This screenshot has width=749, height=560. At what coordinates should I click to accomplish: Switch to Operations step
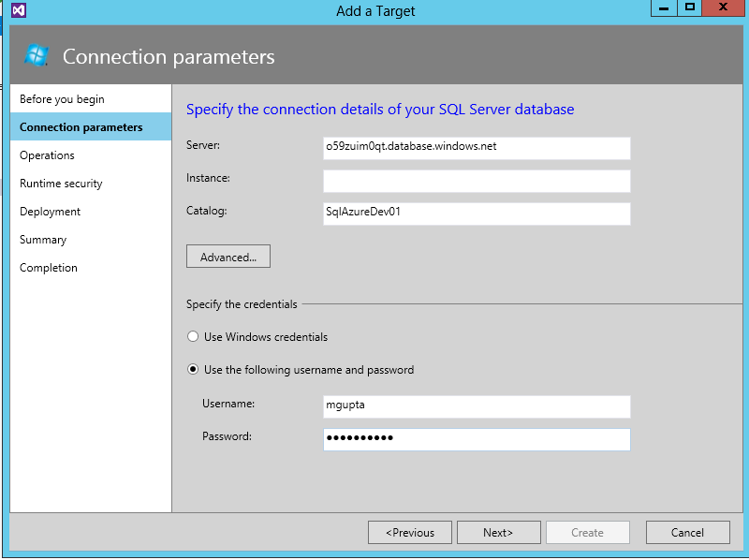91,155
